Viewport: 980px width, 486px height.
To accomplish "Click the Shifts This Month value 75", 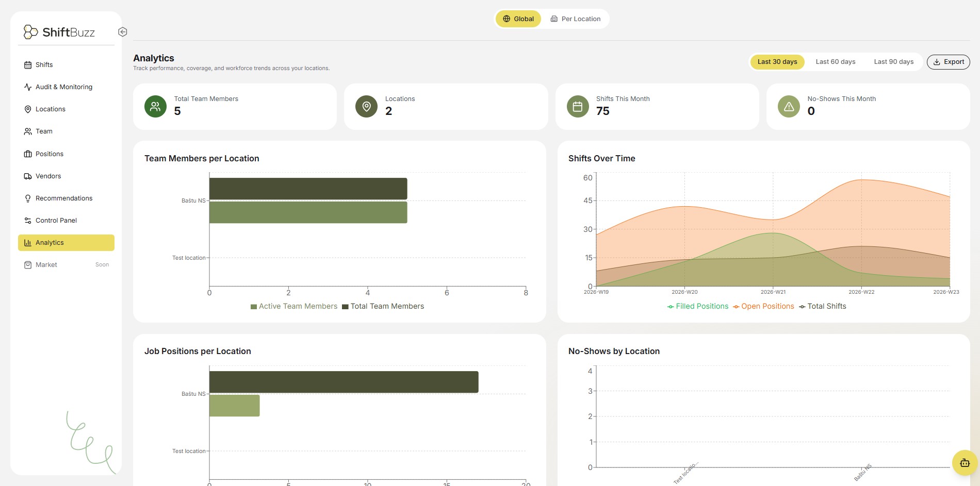I will pyautogui.click(x=603, y=111).
